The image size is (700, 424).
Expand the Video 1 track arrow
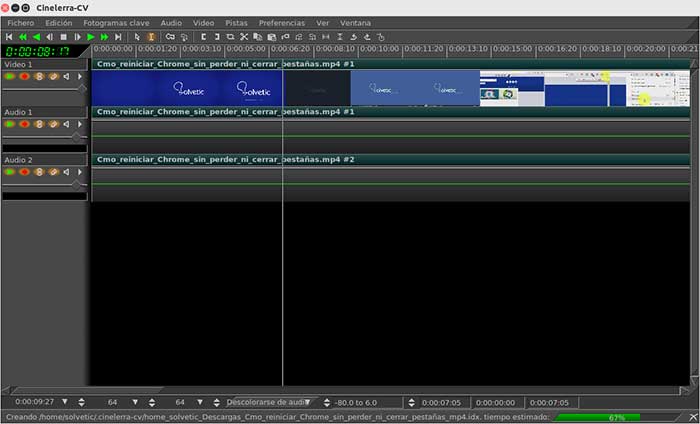click(x=80, y=76)
